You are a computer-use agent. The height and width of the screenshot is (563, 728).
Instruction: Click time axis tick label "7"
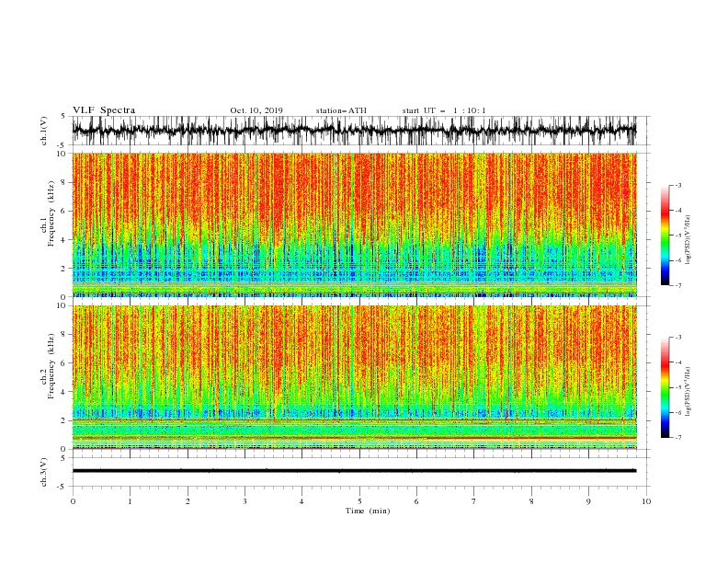[474, 501]
